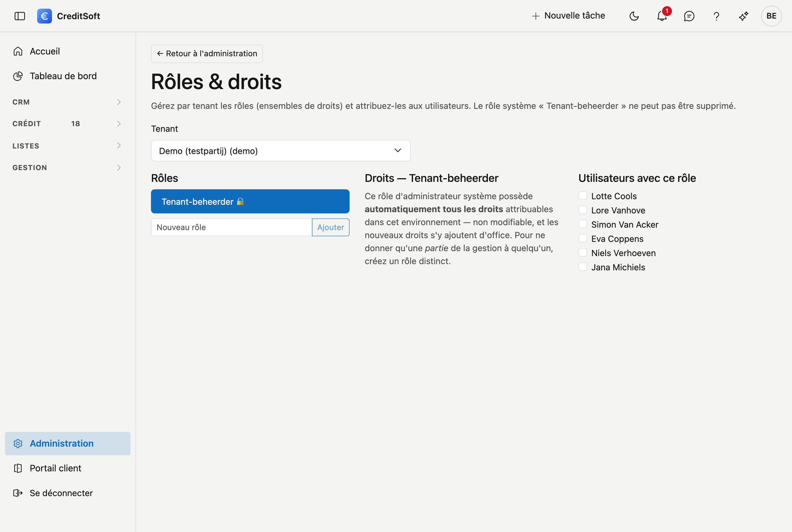This screenshot has width=792, height=532.
Task: Click the CreditSoft euro logo
Action: (x=45, y=16)
